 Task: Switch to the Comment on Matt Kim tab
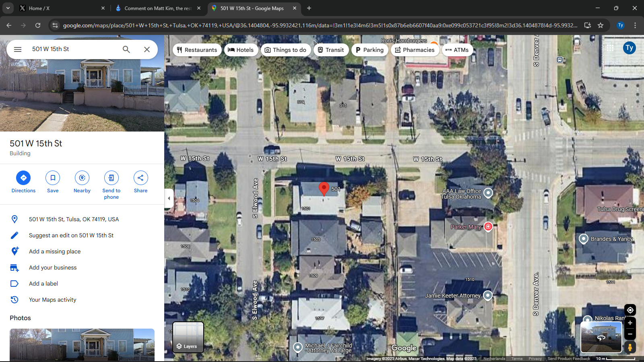pyautogui.click(x=158, y=8)
